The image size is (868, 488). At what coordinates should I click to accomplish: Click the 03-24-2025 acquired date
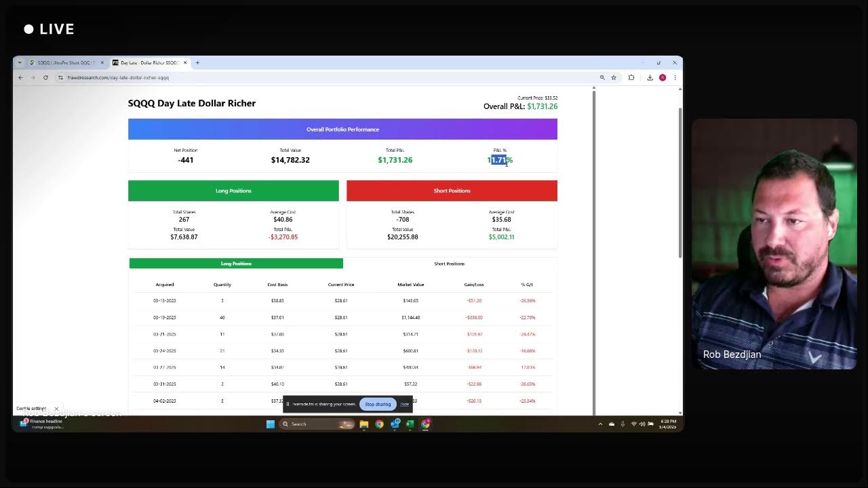[165, 351]
